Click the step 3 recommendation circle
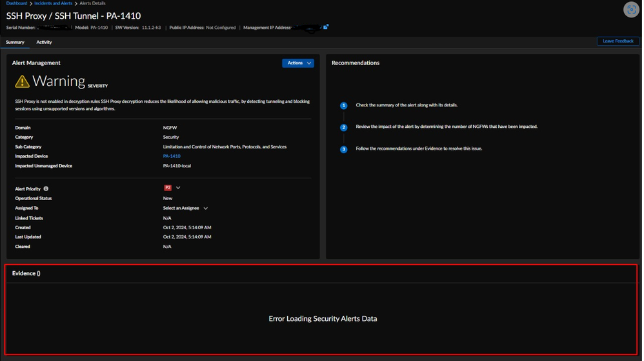The image size is (644, 361). pos(343,149)
